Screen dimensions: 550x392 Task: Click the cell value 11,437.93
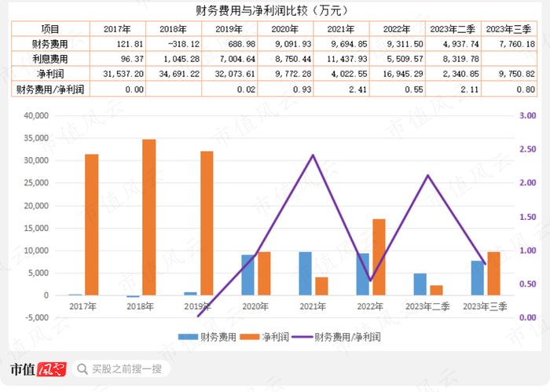pyautogui.click(x=347, y=59)
